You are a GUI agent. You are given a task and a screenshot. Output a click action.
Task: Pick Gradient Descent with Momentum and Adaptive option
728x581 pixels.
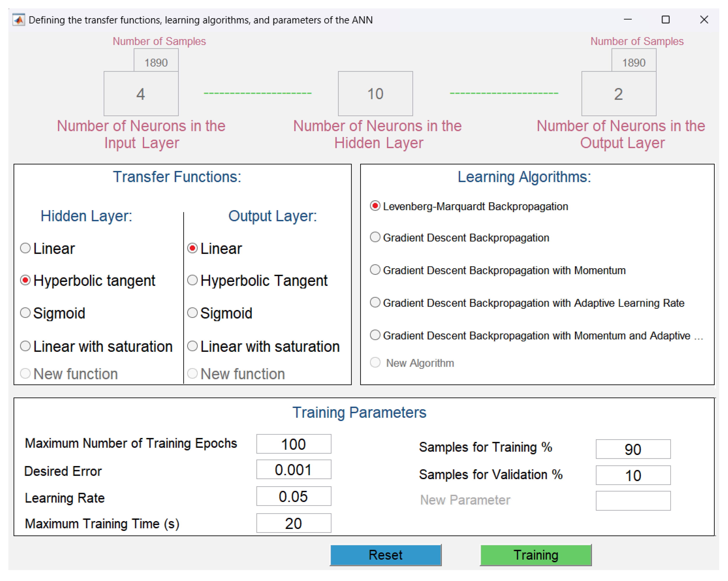[375, 335]
